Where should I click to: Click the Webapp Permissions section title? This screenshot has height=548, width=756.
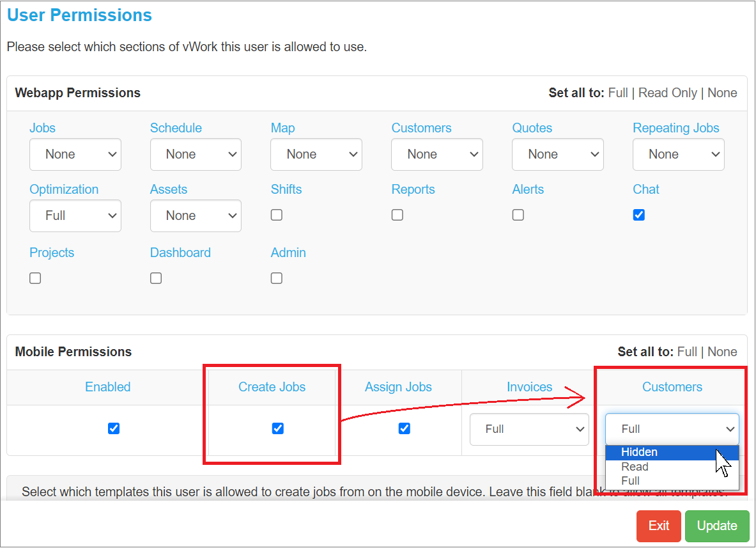(77, 93)
